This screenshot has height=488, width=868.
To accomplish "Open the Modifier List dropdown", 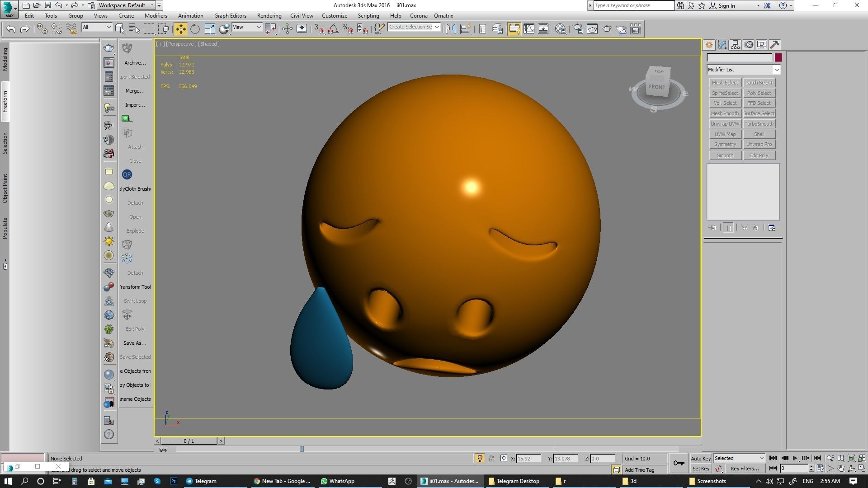I will pos(744,70).
